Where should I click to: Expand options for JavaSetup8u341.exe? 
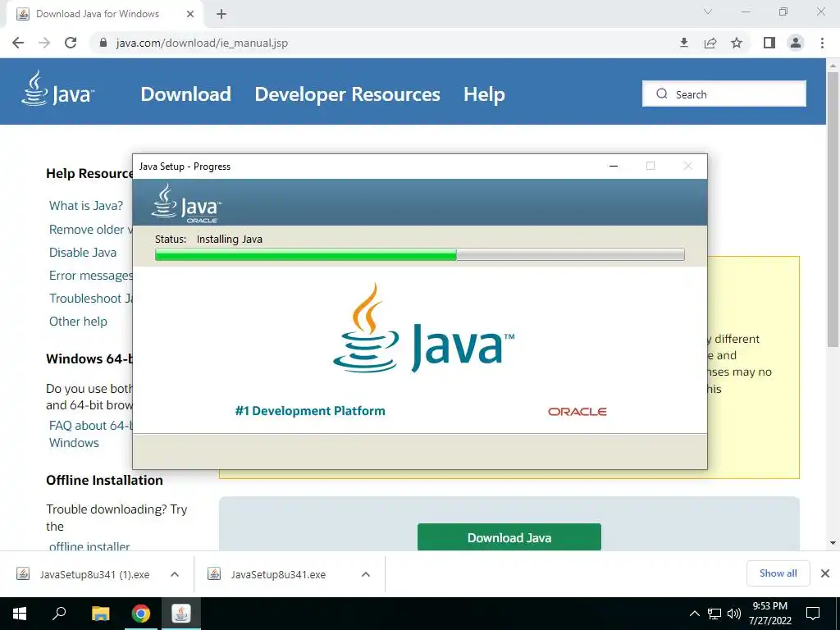coord(365,574)
